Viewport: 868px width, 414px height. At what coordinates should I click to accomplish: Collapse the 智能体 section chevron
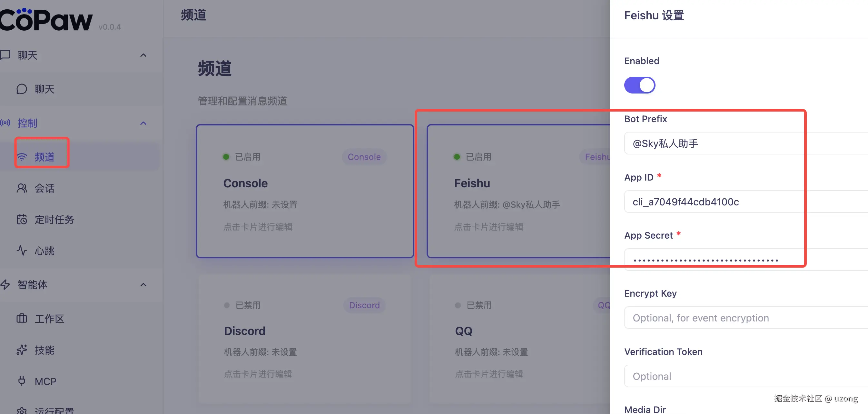pos(143,285)
